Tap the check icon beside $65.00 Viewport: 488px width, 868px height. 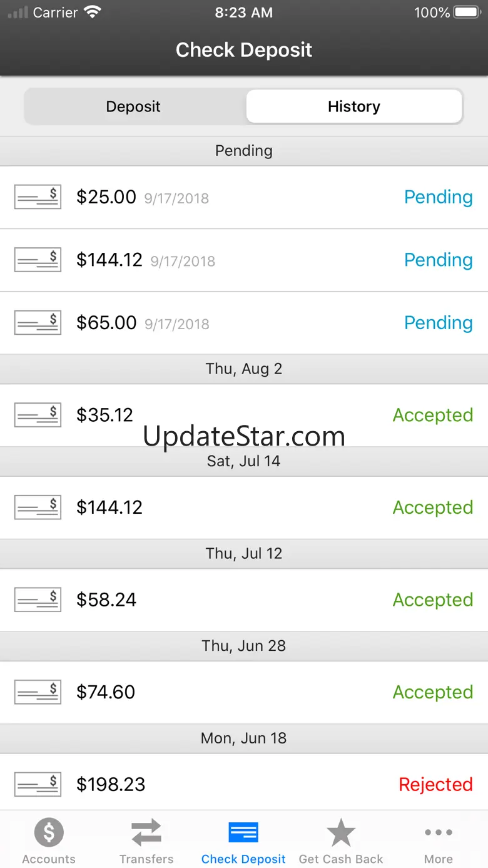[38, 323]
